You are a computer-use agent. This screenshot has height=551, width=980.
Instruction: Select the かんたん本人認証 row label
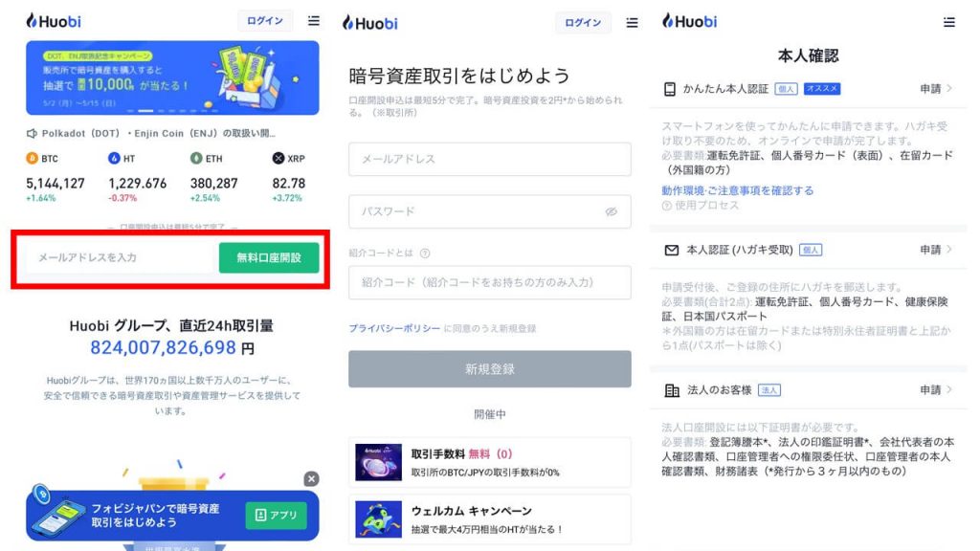pyautogui.click(x=725, y=89)
